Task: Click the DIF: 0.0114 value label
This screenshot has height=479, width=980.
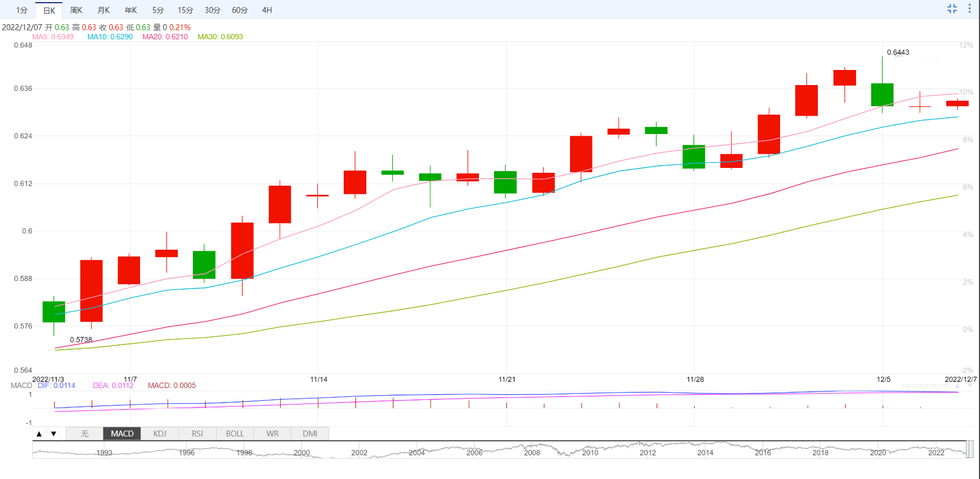Action: [57, 385]
